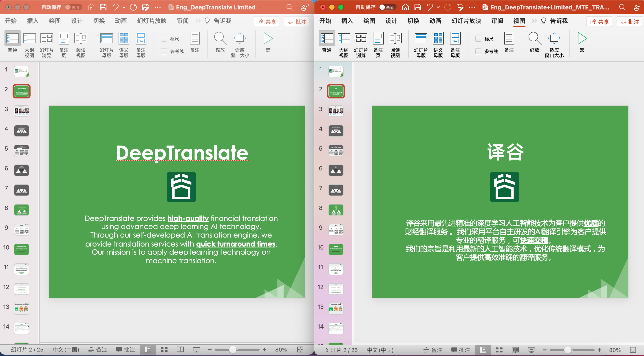Select Normal view in right PowerPoint window
Image resolution: width=644 pixels, height=356 pixels.
point(327,42)
